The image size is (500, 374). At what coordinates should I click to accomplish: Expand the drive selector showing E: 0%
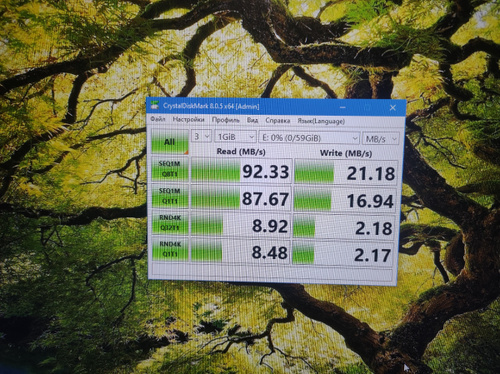(309, 138)
